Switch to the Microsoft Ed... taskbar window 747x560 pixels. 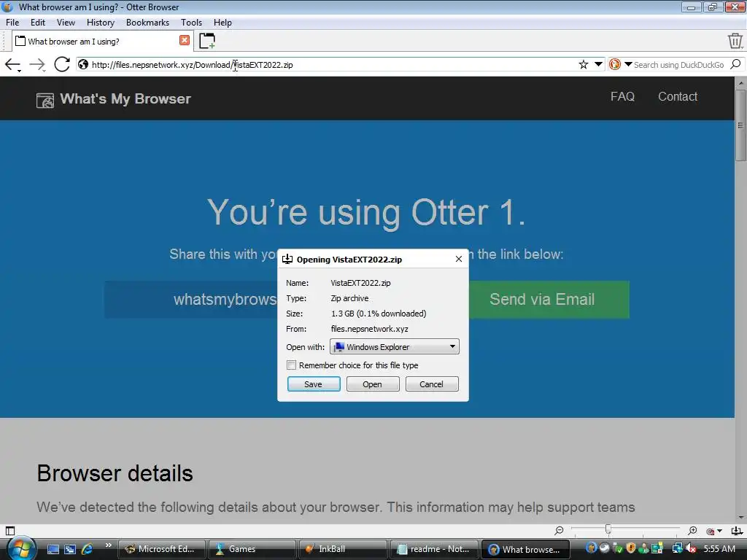[x=162, y=549]
